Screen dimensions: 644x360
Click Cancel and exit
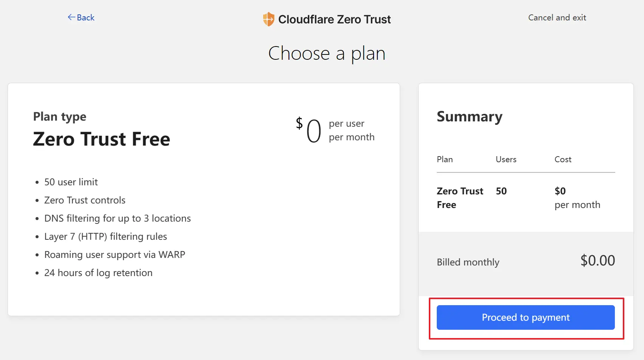[557, 17]
